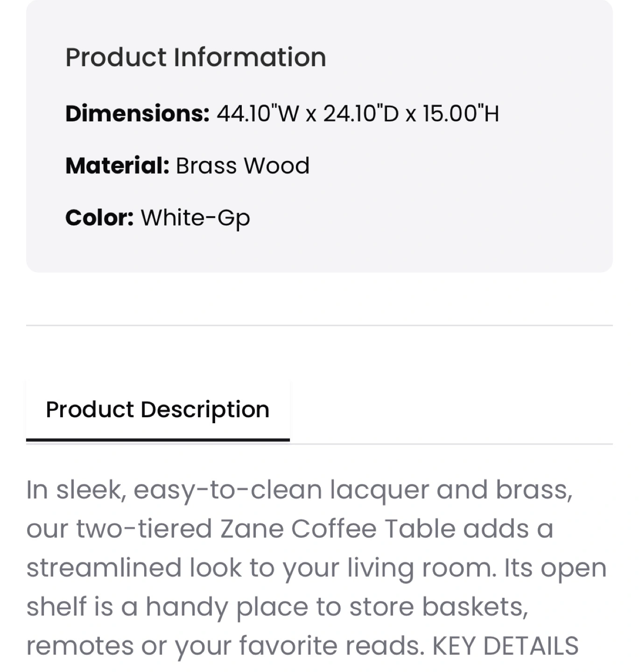Click the gray divider line below info card

pyautogui.click(x=319, y=325)
